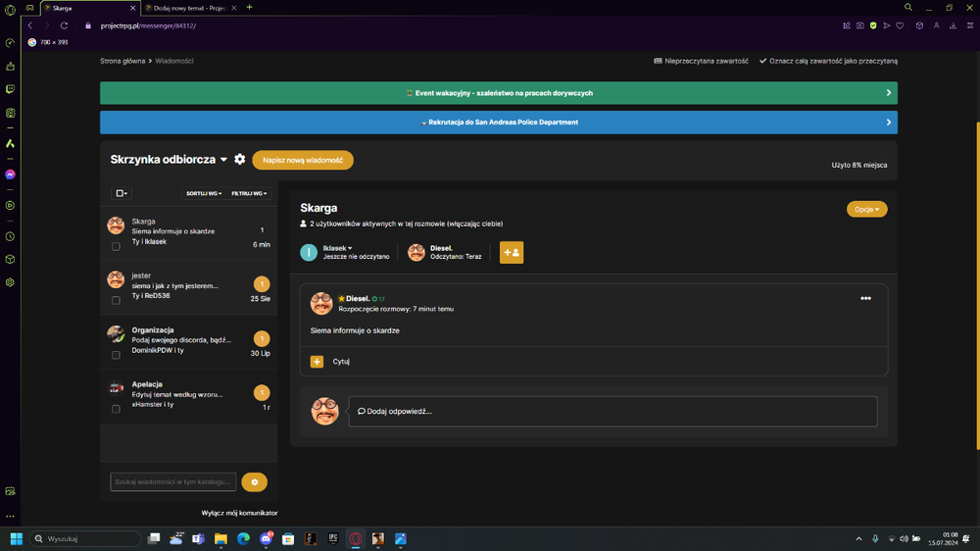The width and height of the screenshot is (980, 551).
Task: Close the Dodaj nowy temat tab
Action: [x=234, y=8]
